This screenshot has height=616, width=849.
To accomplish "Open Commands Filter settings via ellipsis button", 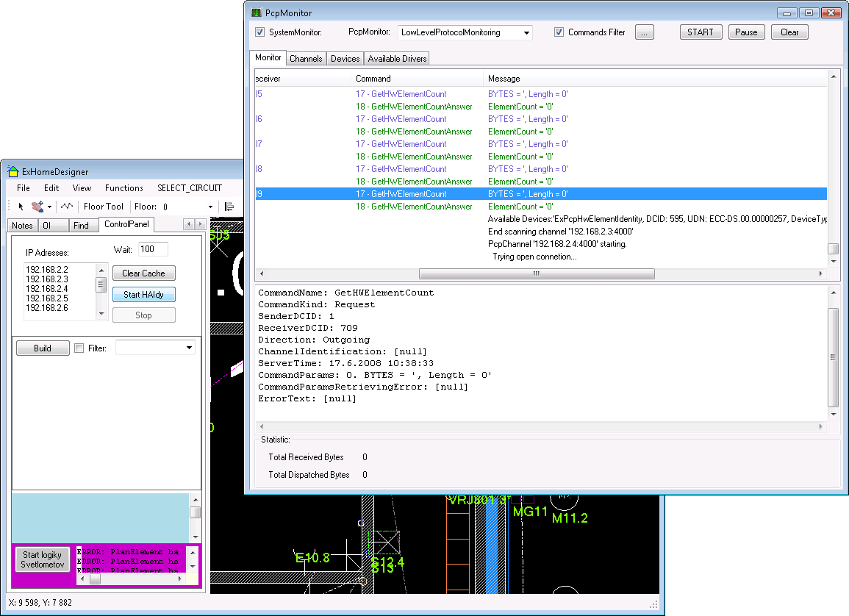I will tap(645, 32).
